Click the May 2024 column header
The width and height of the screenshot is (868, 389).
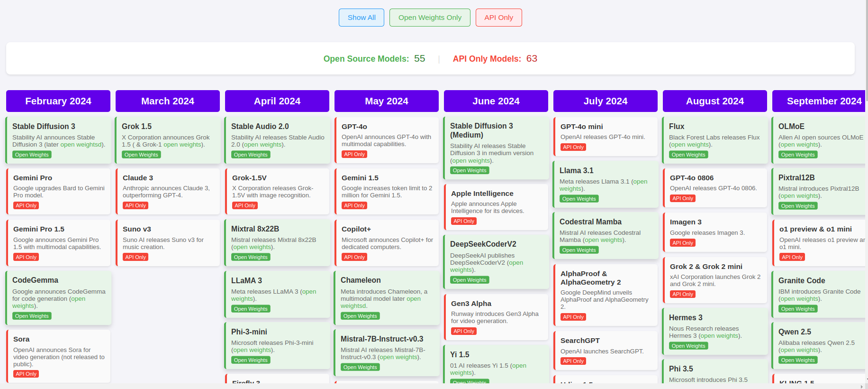pyautogui.click(x=387, y=101)
